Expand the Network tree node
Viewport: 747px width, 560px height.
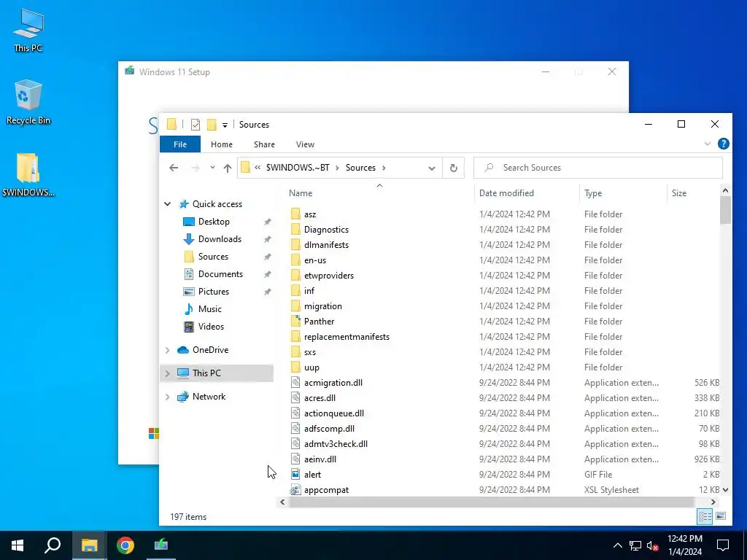168,397
